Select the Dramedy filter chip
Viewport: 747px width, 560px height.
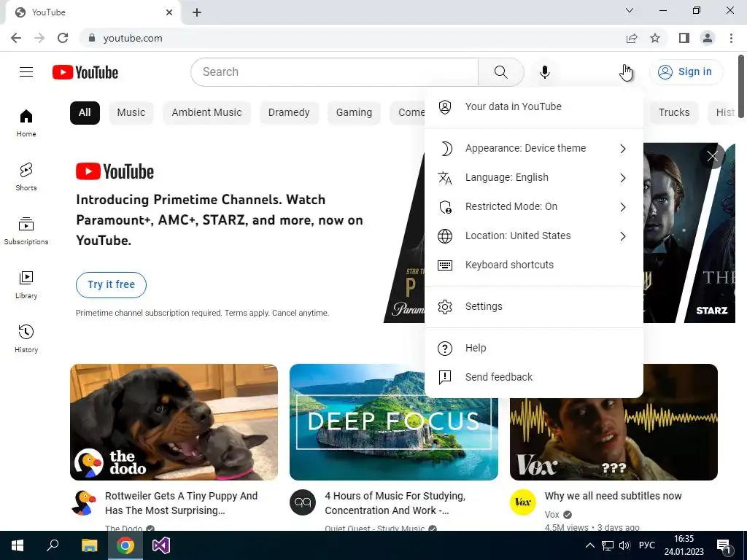pos(289,113)
